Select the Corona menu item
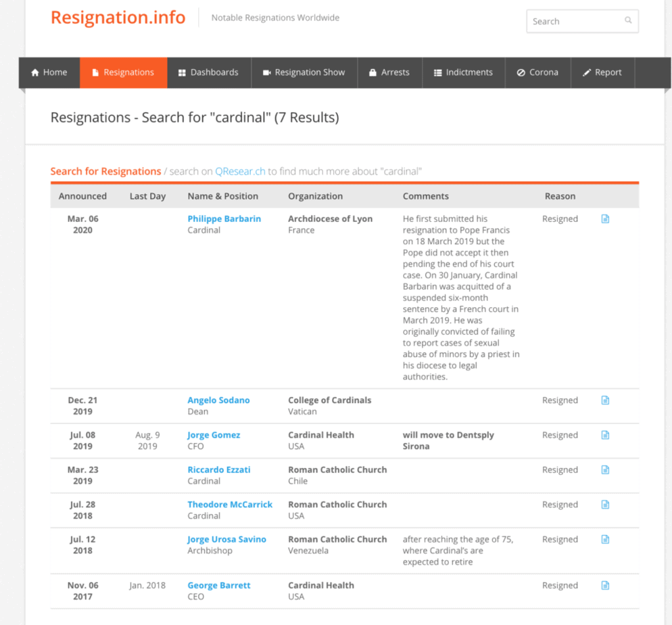 point(537,72)
